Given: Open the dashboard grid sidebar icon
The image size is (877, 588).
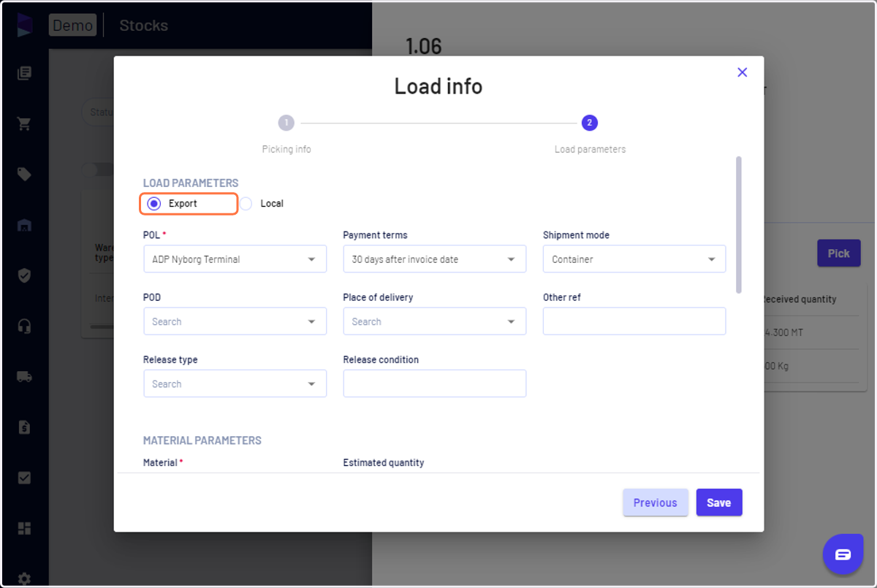Looking at the screenshot, I should (x=24, y=528).
